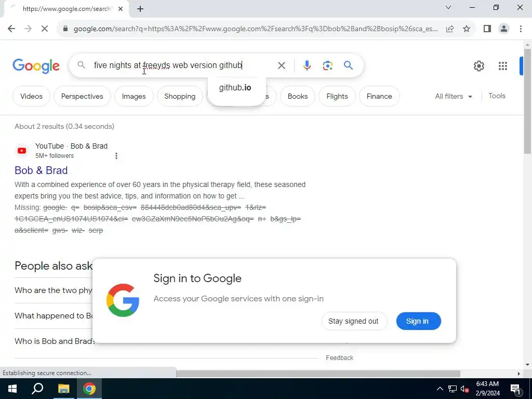This screenshot has height=399, width=532.
Task: Pick the github.io autocomplete suggestion
Action: tap(235, 87)
